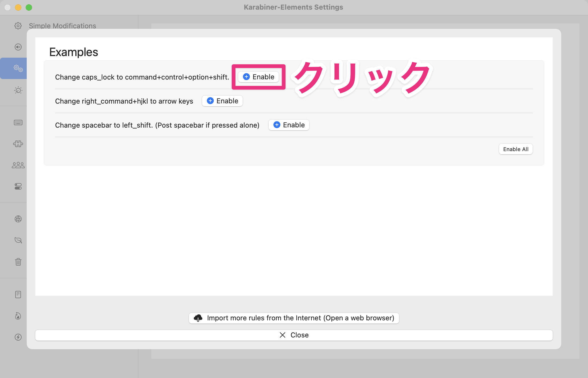Enable caps_lock to command+control+option+shift rule
The image size is (588, 378).
(258, 77)
